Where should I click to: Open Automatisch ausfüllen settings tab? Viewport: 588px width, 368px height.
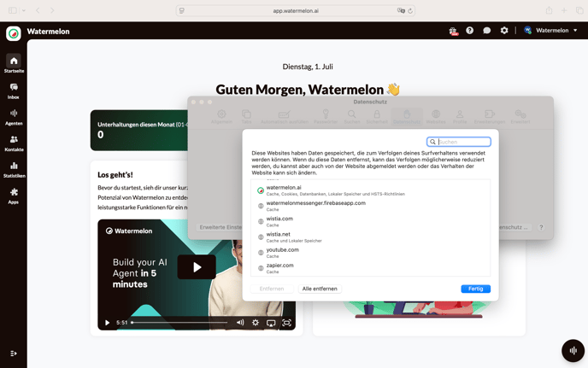285,116
